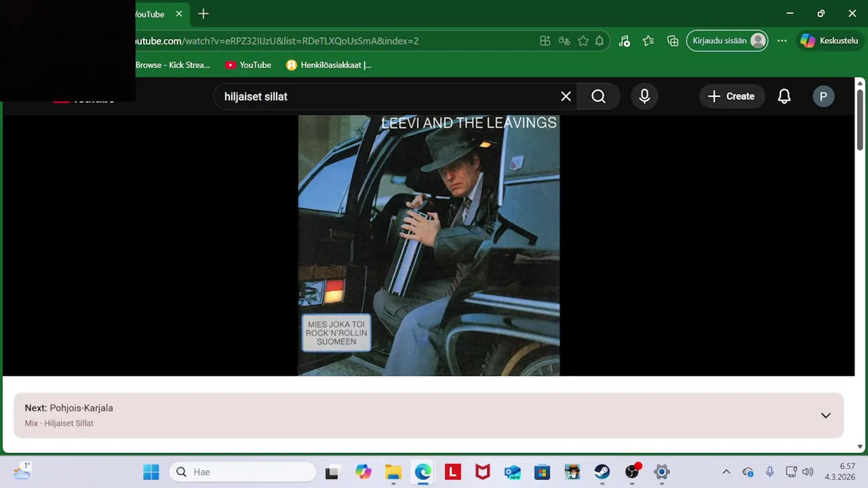
Task: Click the YouTube search magnifier button
Action: point(598,96)
